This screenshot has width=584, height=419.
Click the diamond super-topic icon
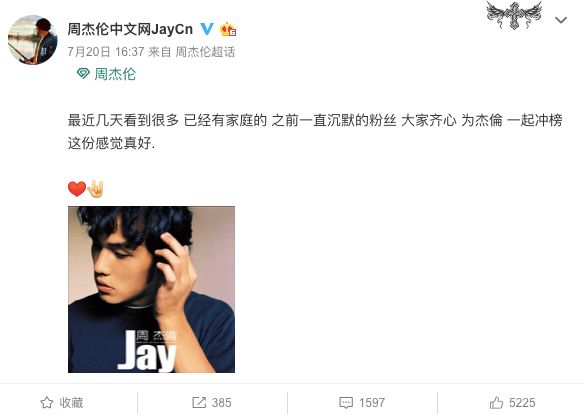[83, 73]
